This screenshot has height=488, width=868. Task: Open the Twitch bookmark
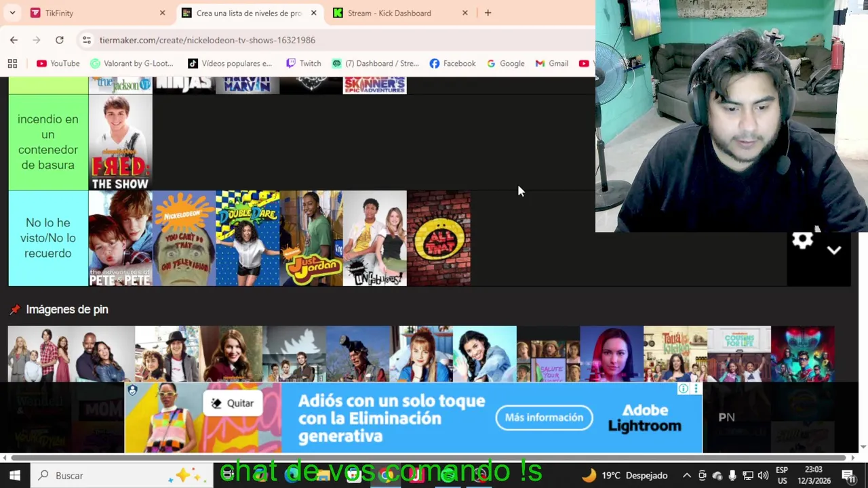point(303,63)
